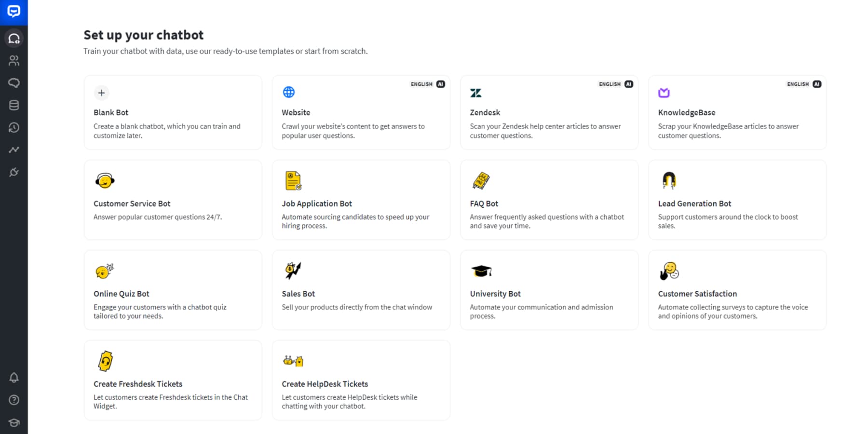Viewport: 868px width, 434px height.
Task: Open the AI chat section
Action: point(14,82)
